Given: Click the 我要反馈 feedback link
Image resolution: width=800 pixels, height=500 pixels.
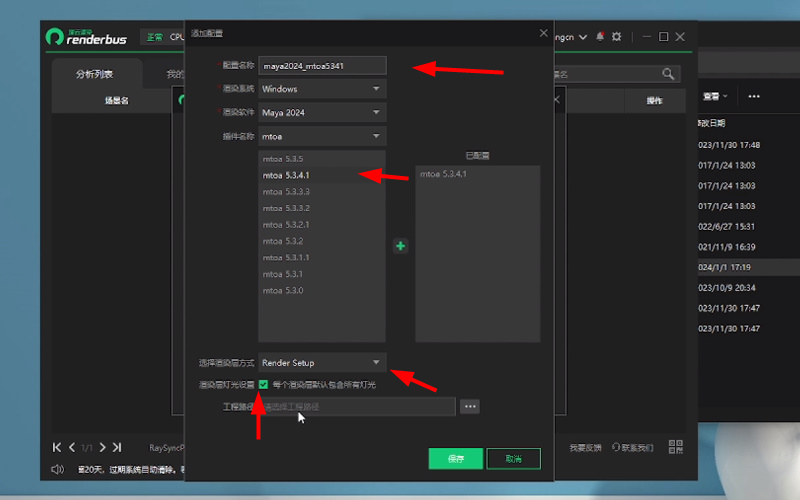Looking at the screenshot, I should [x=585, y=447].
